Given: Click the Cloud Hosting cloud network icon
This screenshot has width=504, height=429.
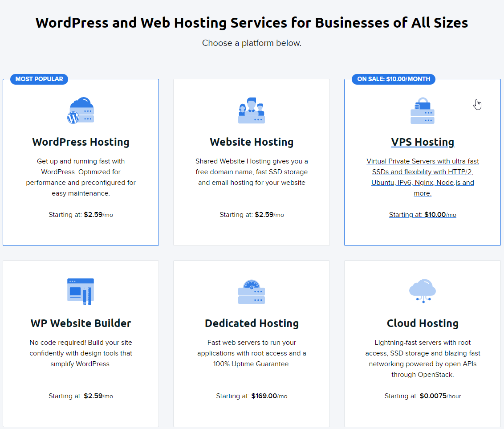Looking at the screenshot, I should pyautogui.click(x=423, y=291).
